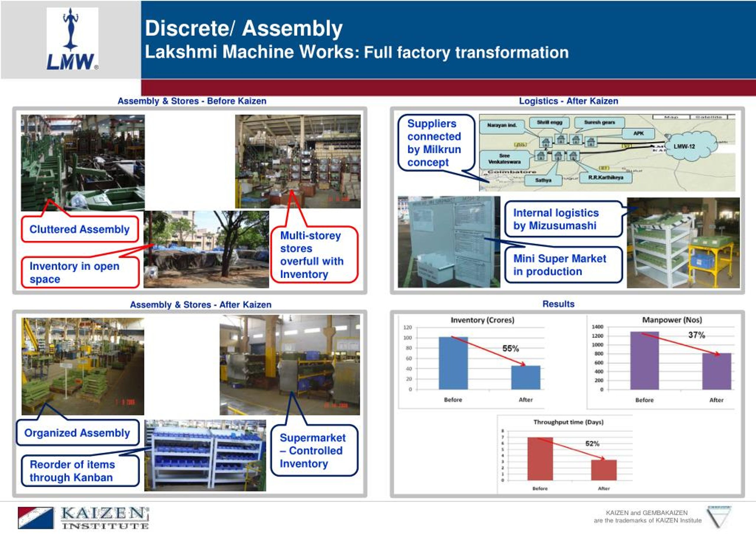
Task: Open the Kanban shelves with blue bins photo
Action: click(x=205, y=455)
